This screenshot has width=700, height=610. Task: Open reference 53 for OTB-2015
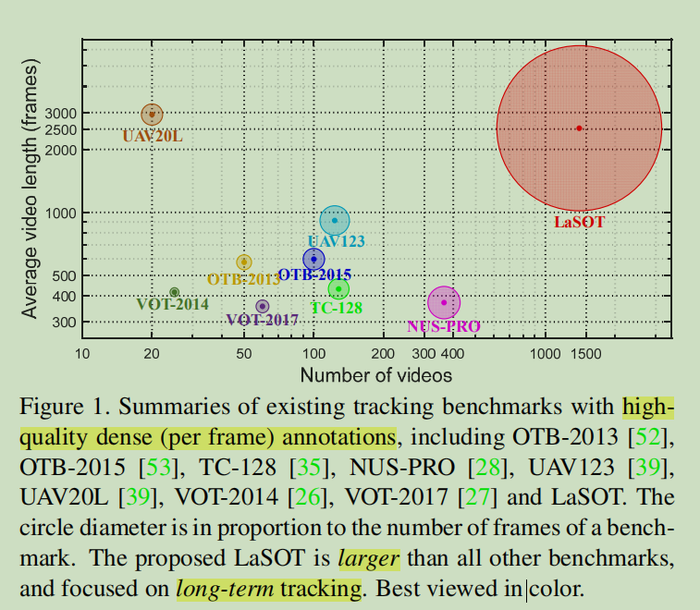tap(158, 468)
